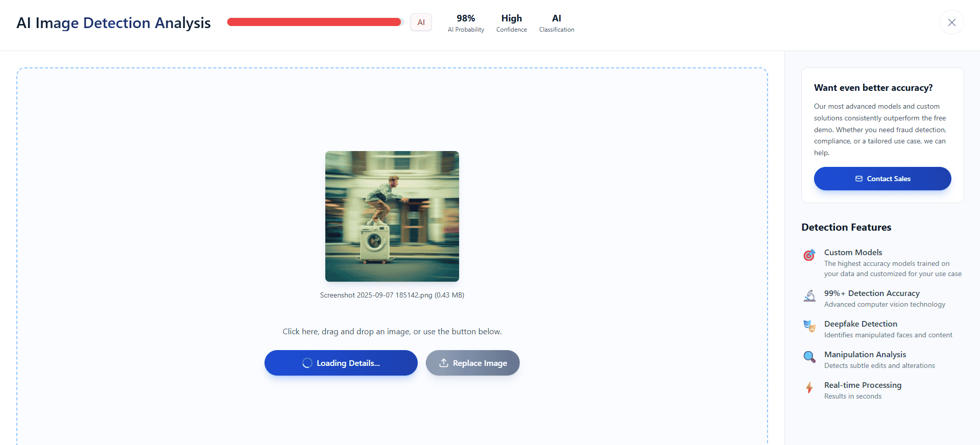Click the Detection Accuracy microscope icon

tap(809, 295)
